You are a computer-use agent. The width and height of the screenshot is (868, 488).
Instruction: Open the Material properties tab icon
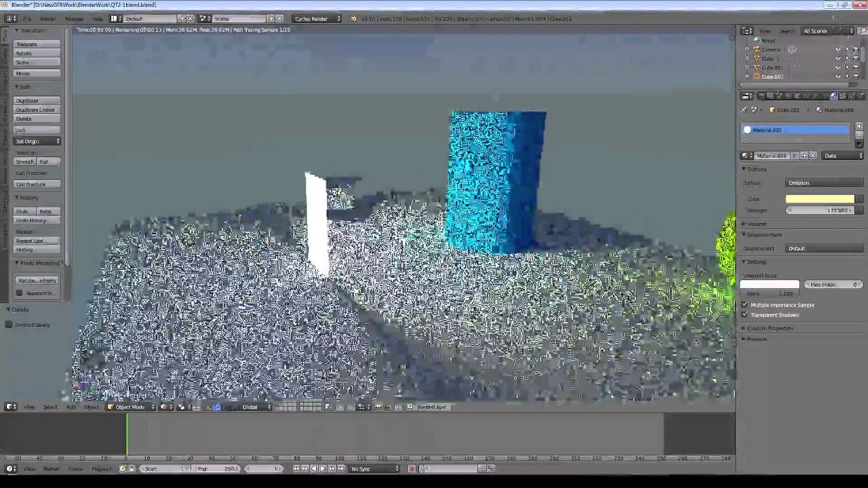833,96
